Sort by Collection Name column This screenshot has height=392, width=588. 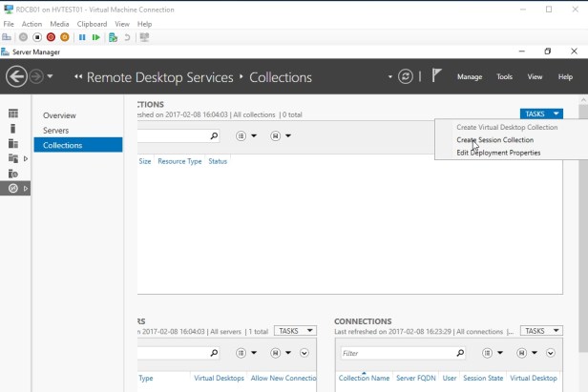363,379
